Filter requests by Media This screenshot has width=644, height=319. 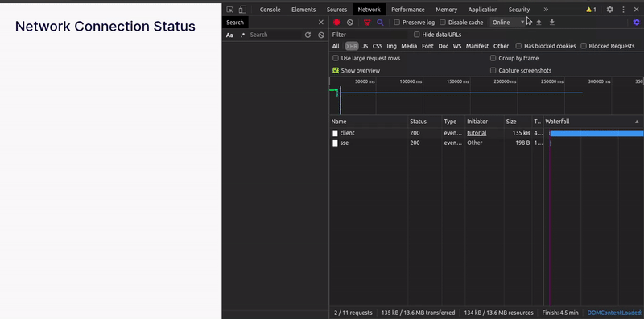pos(409,46)
